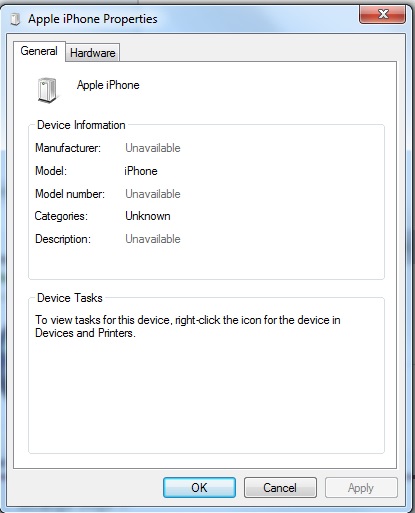Viewport: 415px width, 513px height.
Task: Click the Model value 'iPhone'
Action: (x=141, y=171)
